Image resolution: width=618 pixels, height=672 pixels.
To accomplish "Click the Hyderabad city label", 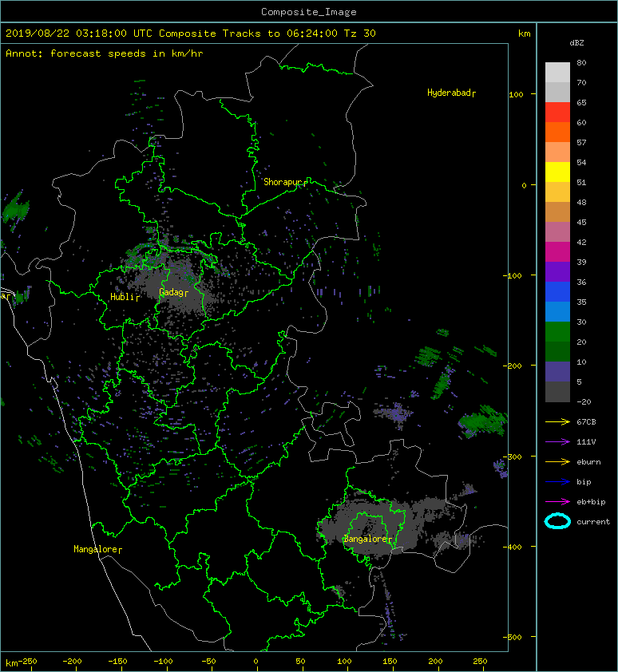I will pos(451,93).
